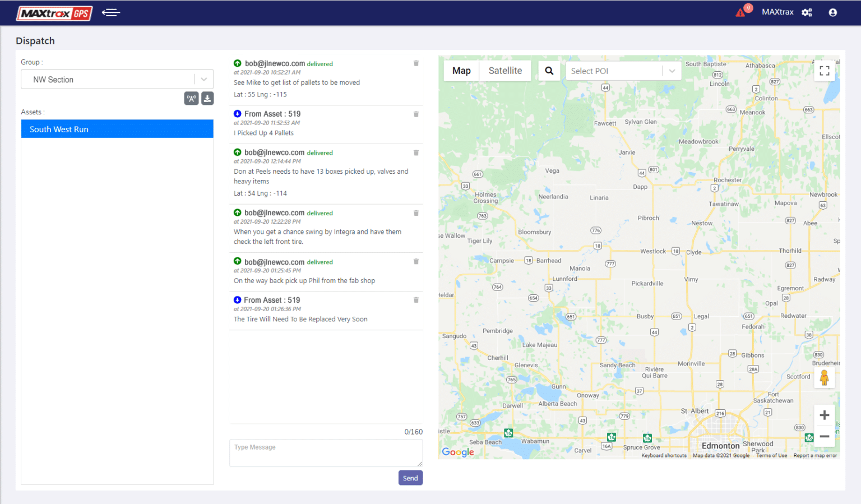The image size is (861, 504).
Task: Click the Send button
Action: pos(410,478)
